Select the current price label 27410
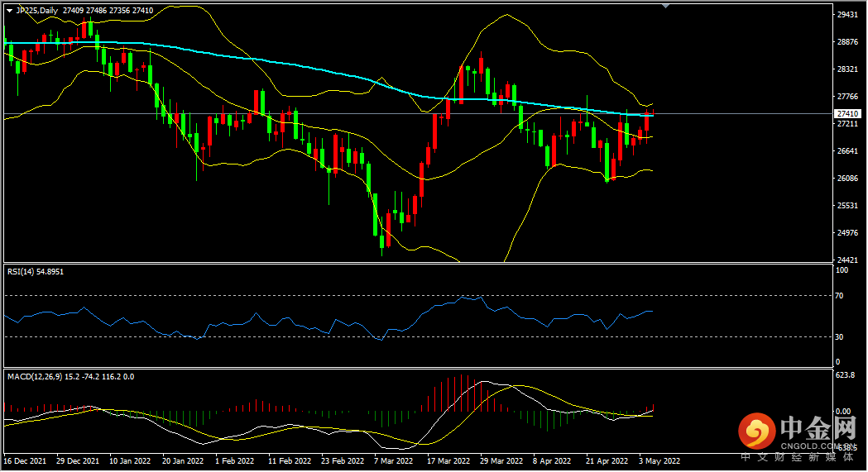868x472 pixels. pos(847,114)
